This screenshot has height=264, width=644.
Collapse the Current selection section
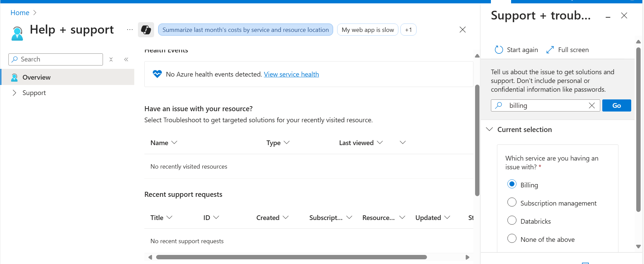pyautogui.click(x=490, y=129)
